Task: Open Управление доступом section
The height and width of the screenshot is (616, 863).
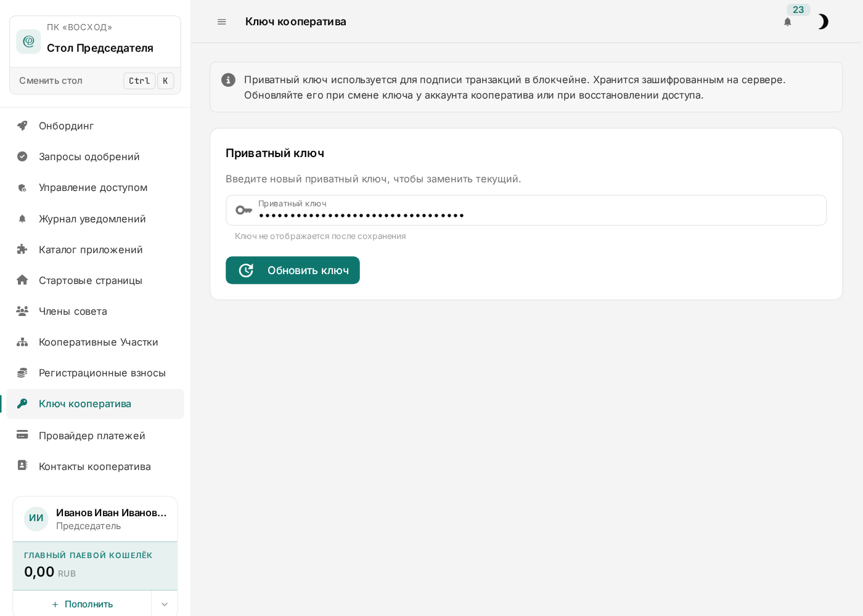Action: pyautogui.click(x=95, y=188)
